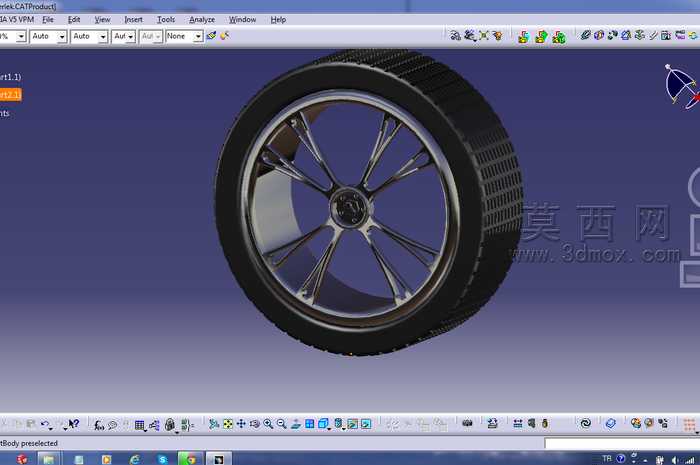Click the Painter icon beside None dropdown
Image resolution: width=700 pixels, height=465 pixels.
tap(212, 36)
